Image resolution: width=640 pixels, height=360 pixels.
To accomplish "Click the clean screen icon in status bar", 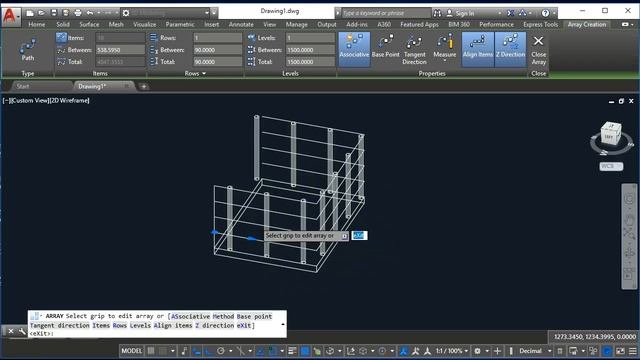I will (x=620, y=351).
